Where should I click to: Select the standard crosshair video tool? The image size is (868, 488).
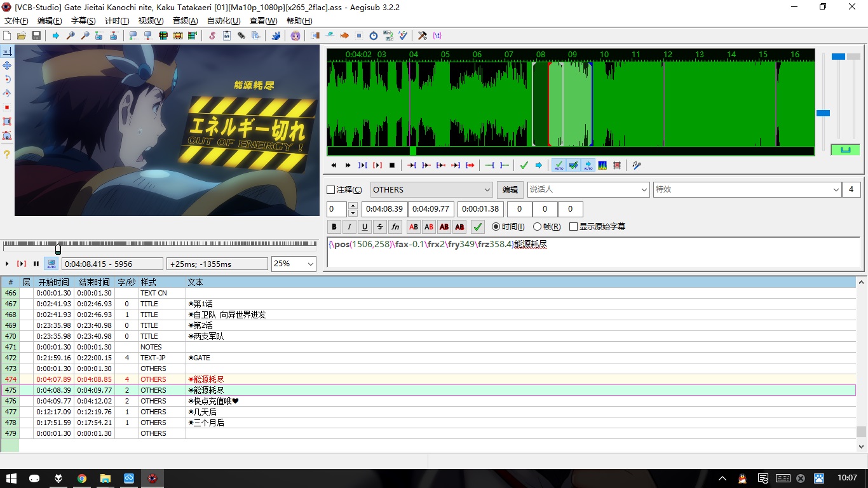click(x=7, y=51)
